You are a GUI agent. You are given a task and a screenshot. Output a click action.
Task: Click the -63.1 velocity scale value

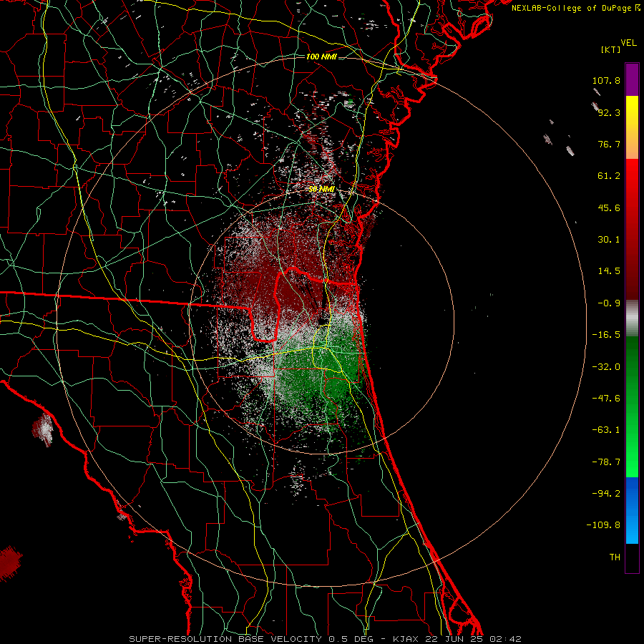click(x=606, y=430)
